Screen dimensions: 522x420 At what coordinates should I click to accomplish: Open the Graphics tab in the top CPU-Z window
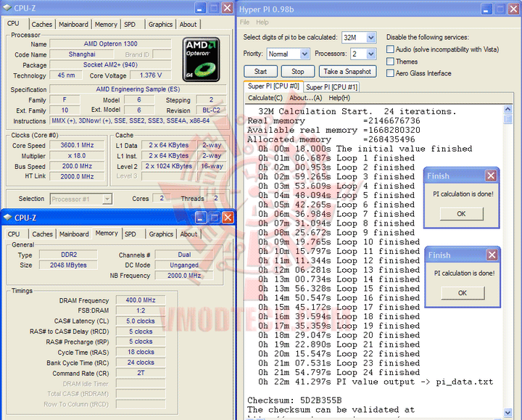click(160, 25)
